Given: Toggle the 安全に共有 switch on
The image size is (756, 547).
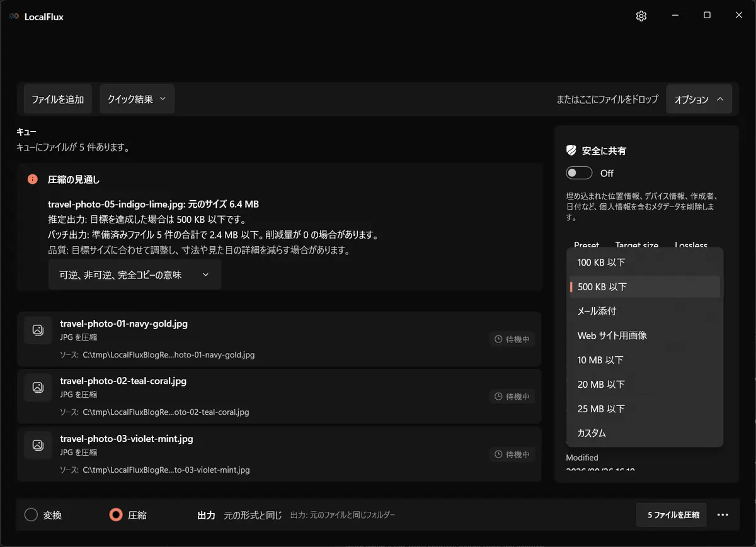Looking at the screenshot, I should 579,173.
